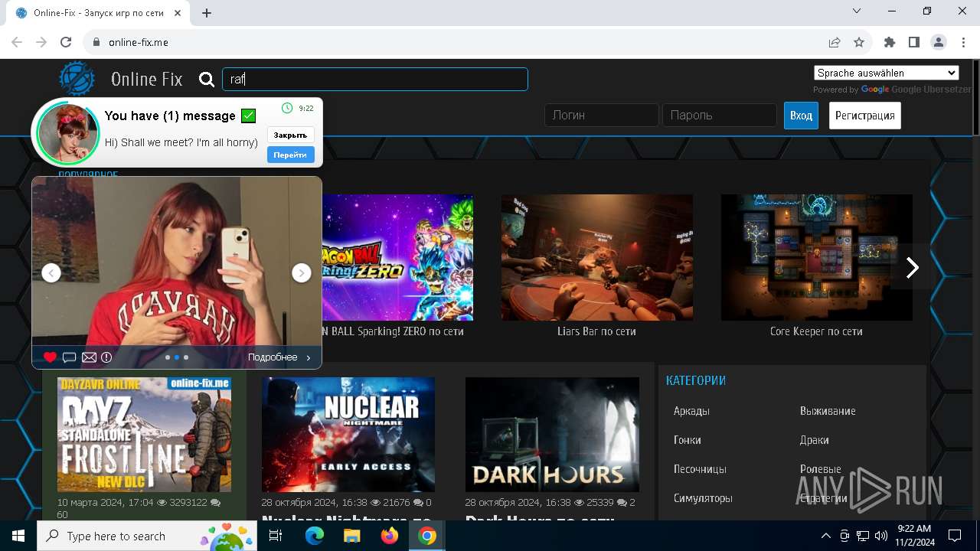Open the Sprache auswählen language dropdown
The image size is (980, 551).
point(887,73)
